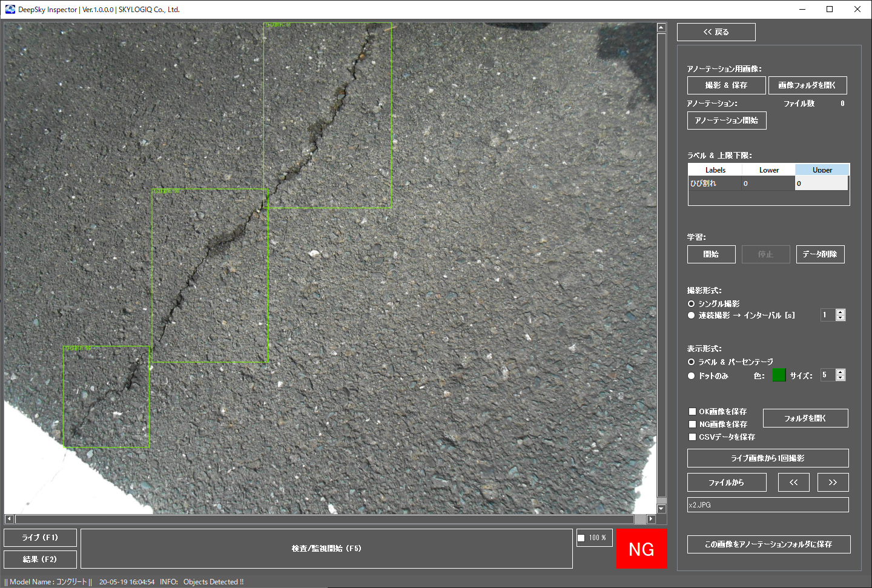Increase the interval seconds spinner
This screenshot has height=588, width=872.
[x=840, y=312]
